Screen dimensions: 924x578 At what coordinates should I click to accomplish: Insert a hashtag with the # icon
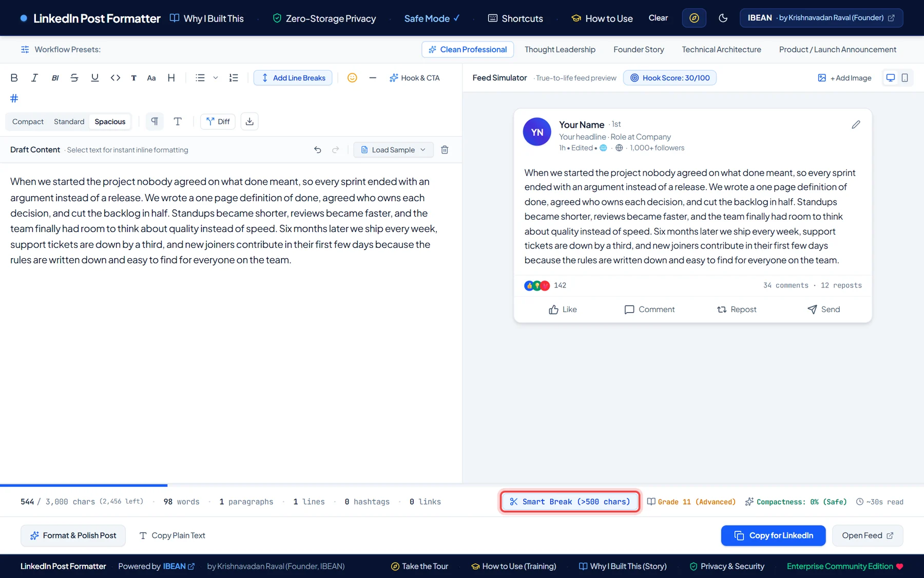tap(14, 98)
